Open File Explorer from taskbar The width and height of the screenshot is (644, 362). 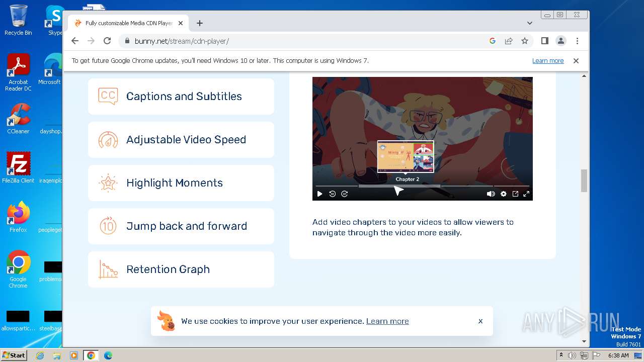(57, 355)
